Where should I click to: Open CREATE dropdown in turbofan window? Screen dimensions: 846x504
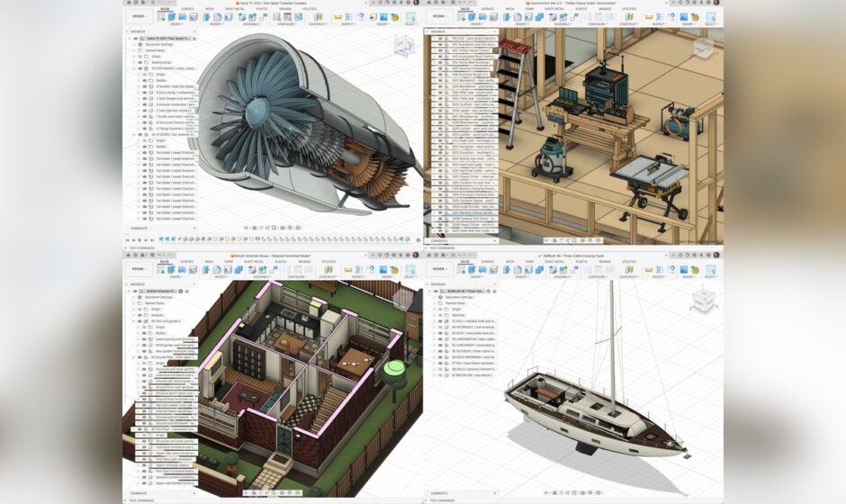point(176,24)
